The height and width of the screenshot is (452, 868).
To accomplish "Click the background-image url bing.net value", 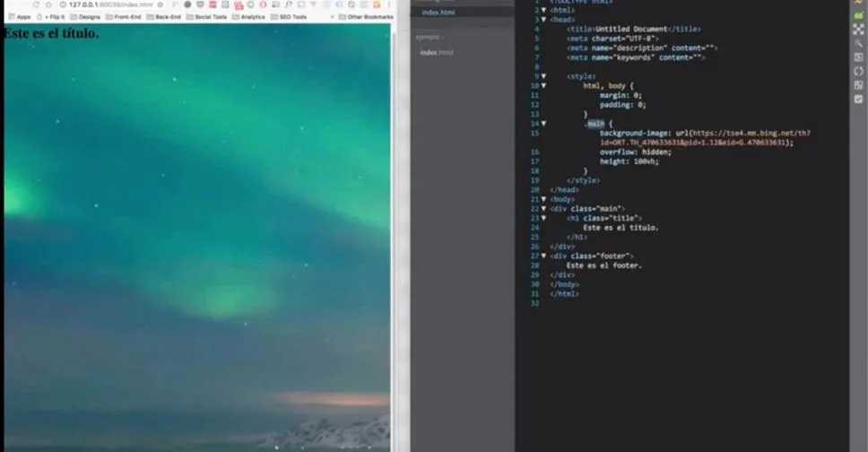I will pos(705,137).
